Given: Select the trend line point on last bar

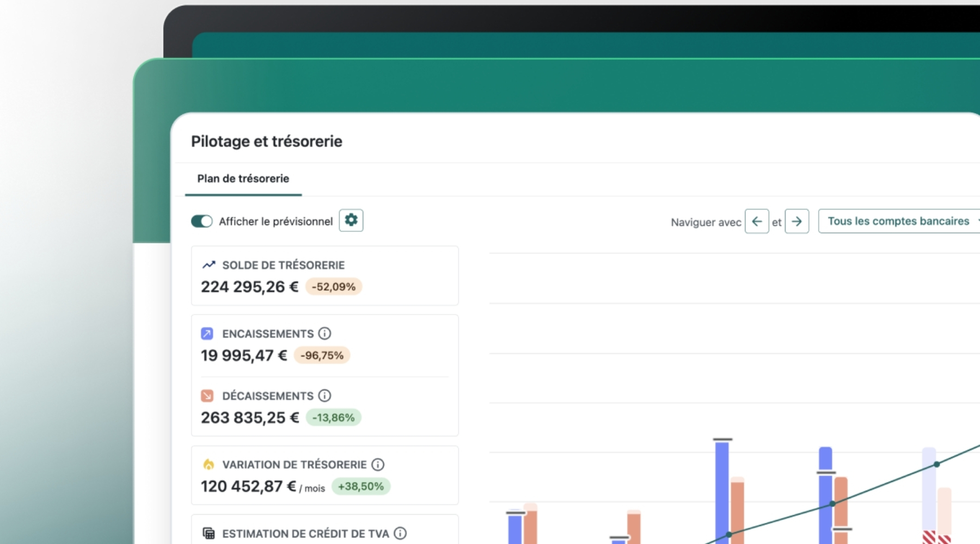Looking at the screenshot, I should tap(936, 464).
